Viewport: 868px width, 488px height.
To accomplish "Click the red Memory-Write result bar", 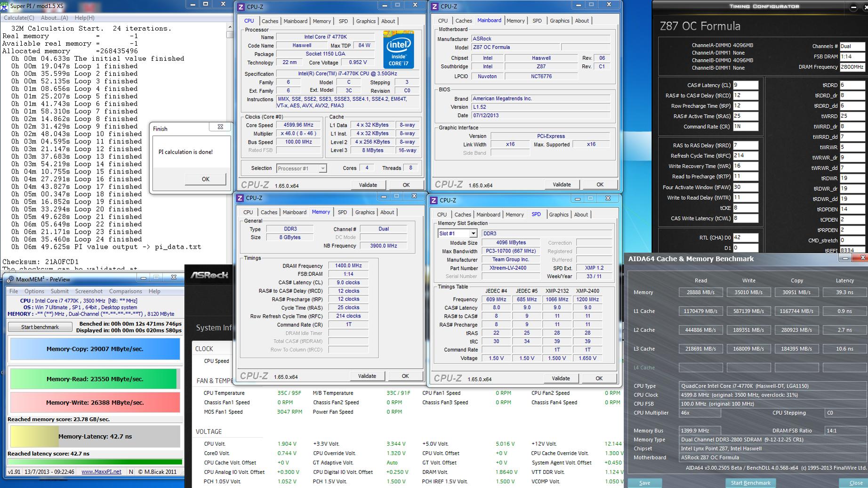I will click(95, 402).
